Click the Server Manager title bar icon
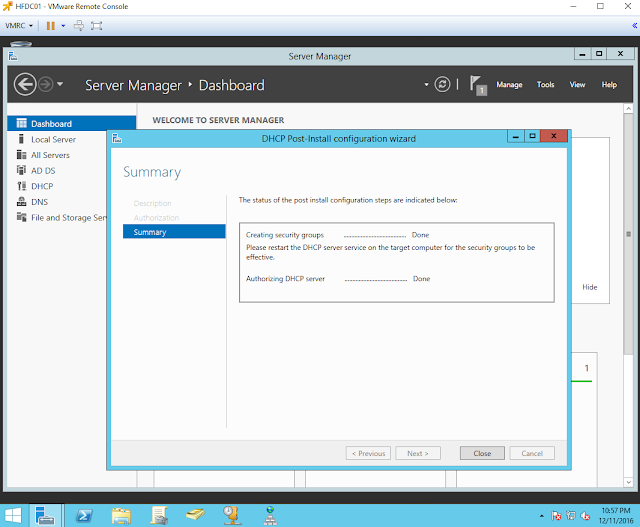Viewport: 640px width, 527px height. [x=13, y=56]
